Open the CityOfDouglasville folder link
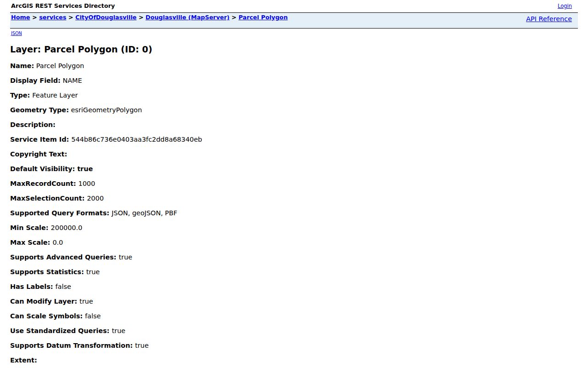This screenshot has width=588, height=368. 106,17
